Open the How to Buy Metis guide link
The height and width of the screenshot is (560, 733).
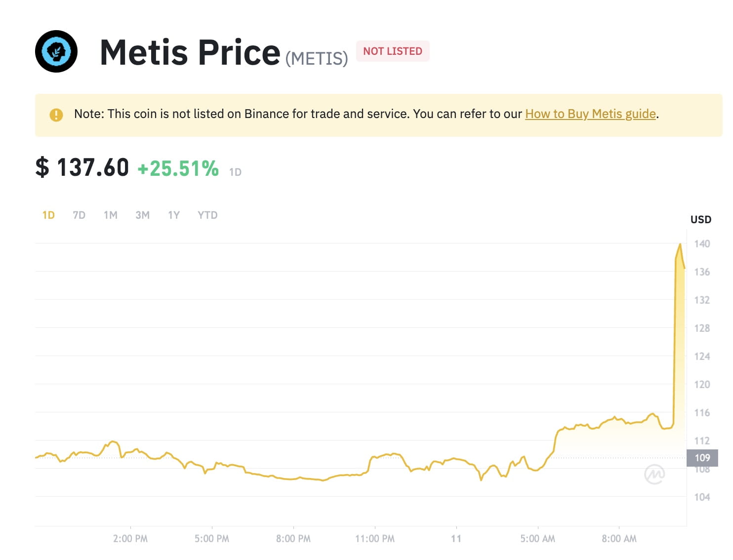(x=590, y=114)
